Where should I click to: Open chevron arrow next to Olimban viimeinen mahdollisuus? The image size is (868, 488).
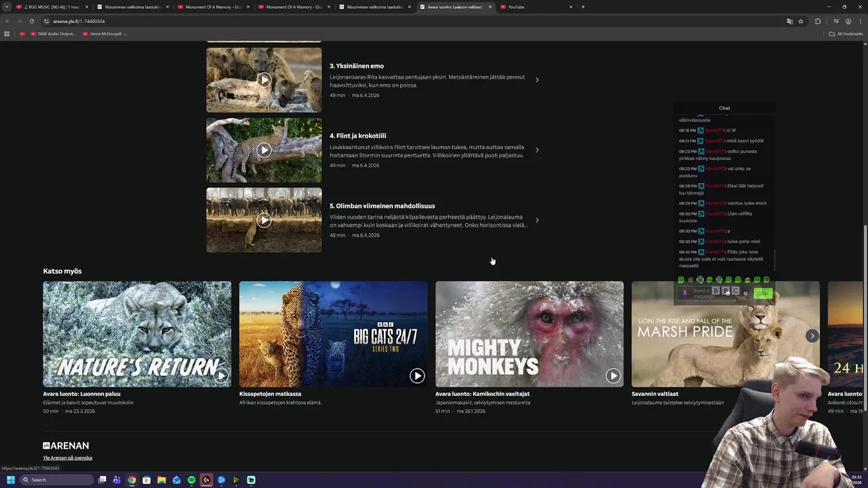(537, 220)
